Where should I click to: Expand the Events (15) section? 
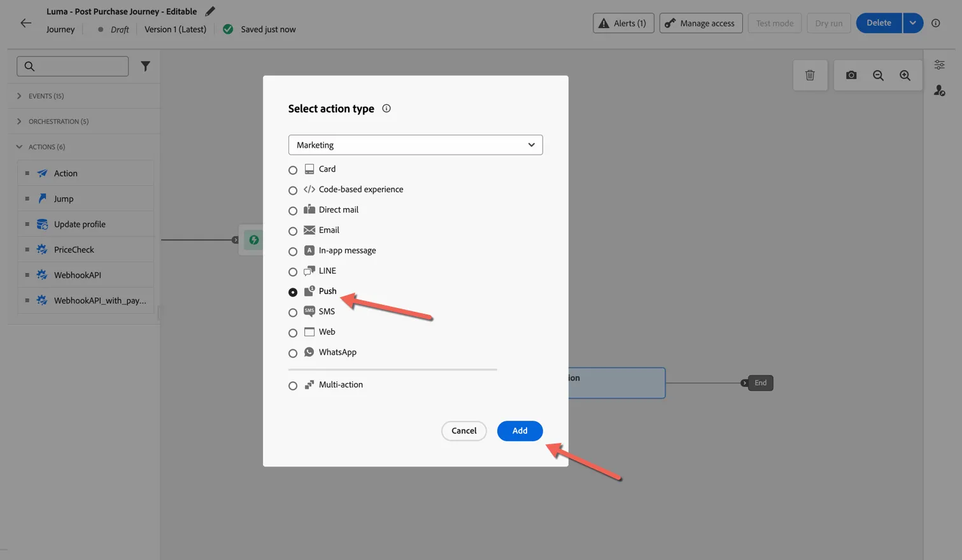tap(19, 96)
